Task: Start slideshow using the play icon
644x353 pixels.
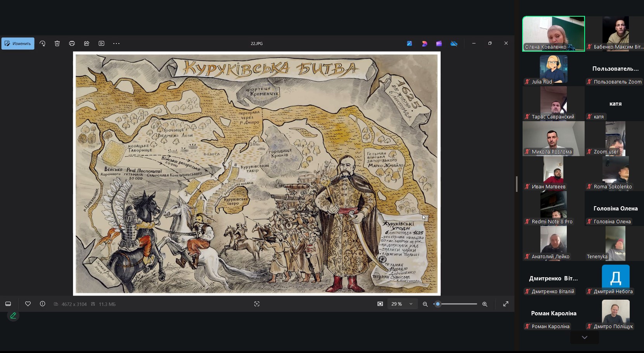Action: pos(101,43)
